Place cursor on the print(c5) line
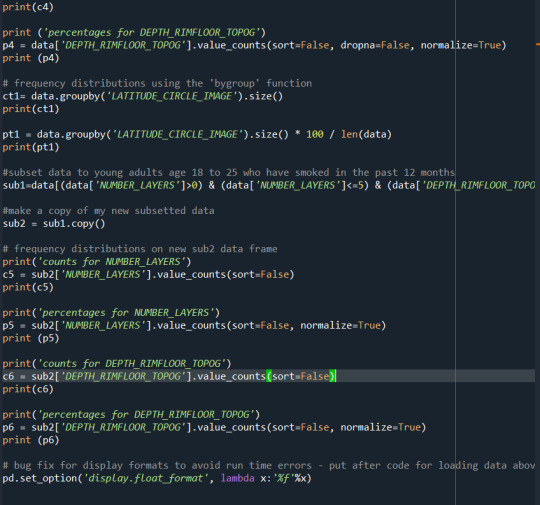 [x=28, y=287]
